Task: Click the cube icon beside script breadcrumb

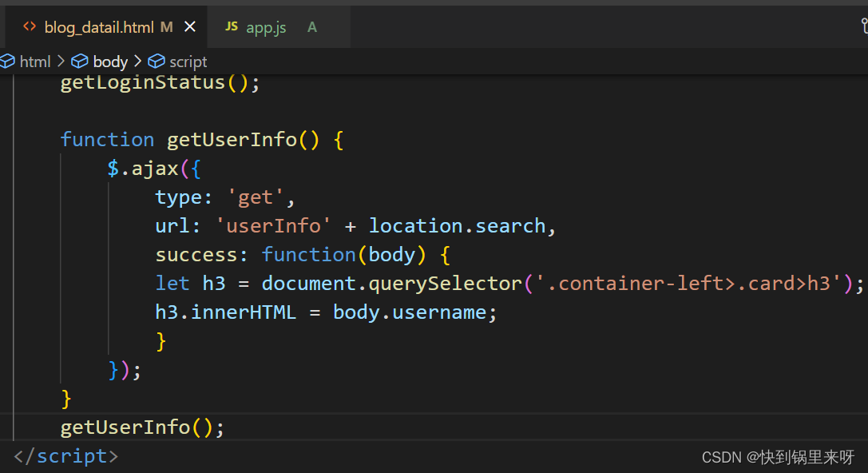Action: tap(157, 62)
